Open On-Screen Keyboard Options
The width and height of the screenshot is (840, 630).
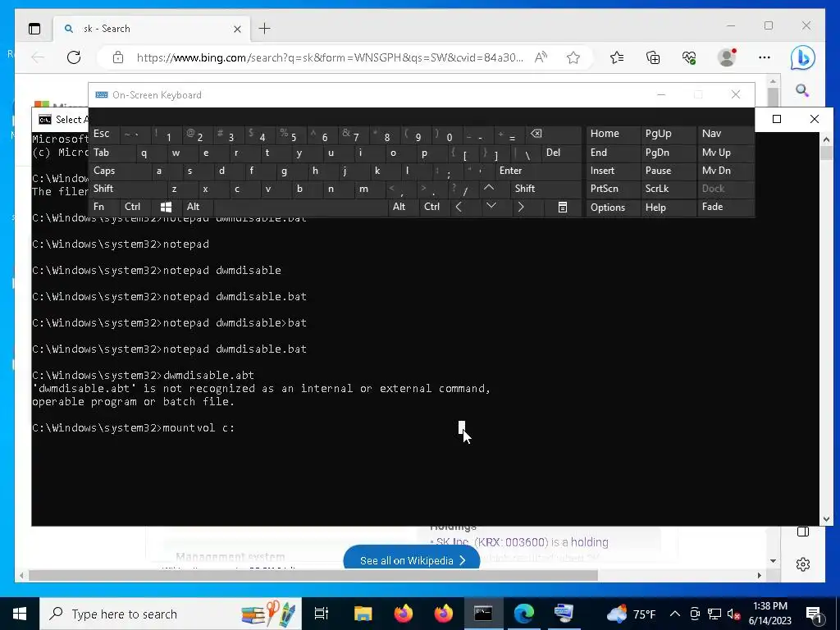[612, 208]
